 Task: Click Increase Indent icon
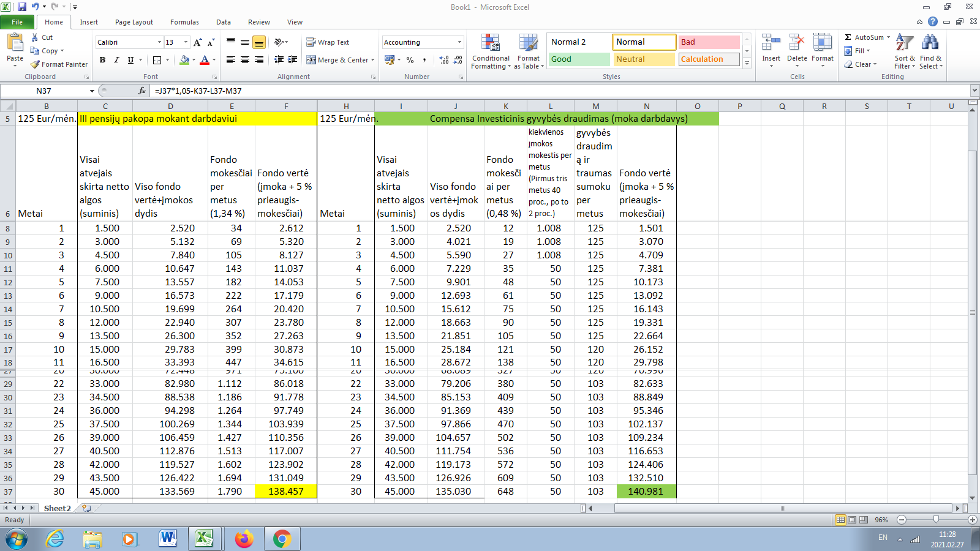pyautogui.click(x=293, y=60)
